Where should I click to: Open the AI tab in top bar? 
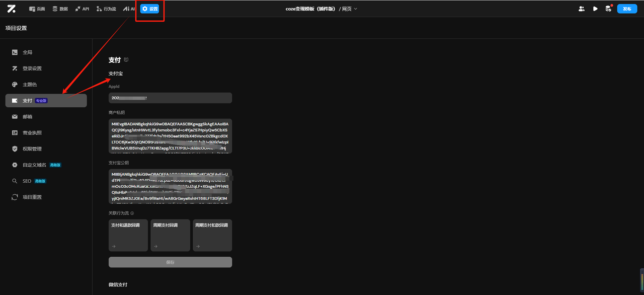pos(129,9)
